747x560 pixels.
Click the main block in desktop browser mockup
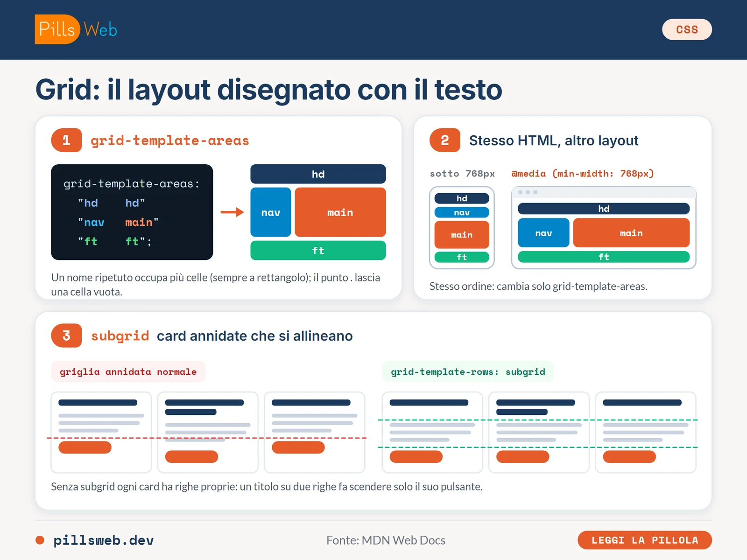[631, 233]
